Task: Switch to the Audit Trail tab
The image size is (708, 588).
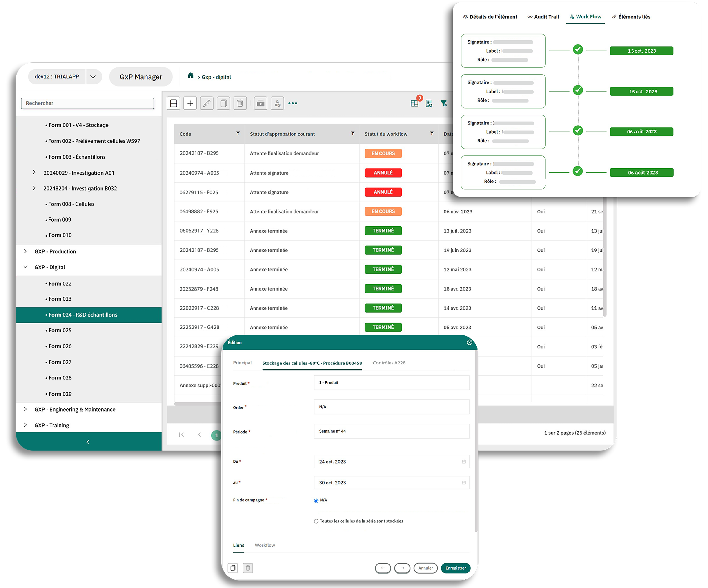Action: [x=543, y=17]
